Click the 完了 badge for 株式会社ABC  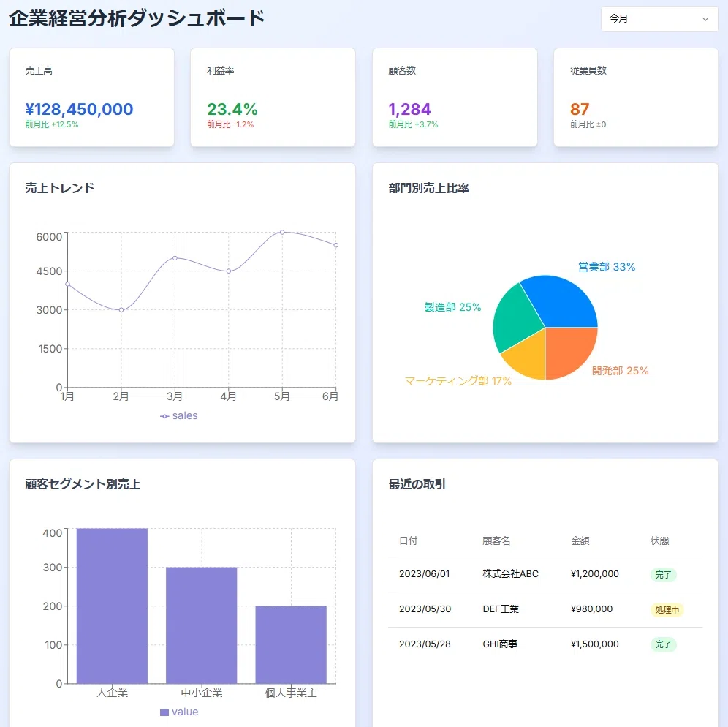663,575
